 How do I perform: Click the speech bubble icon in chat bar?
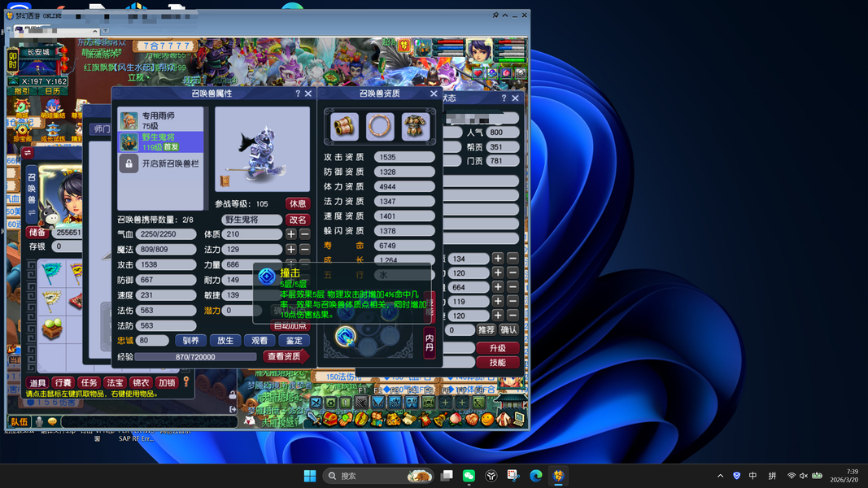point(52,421)
